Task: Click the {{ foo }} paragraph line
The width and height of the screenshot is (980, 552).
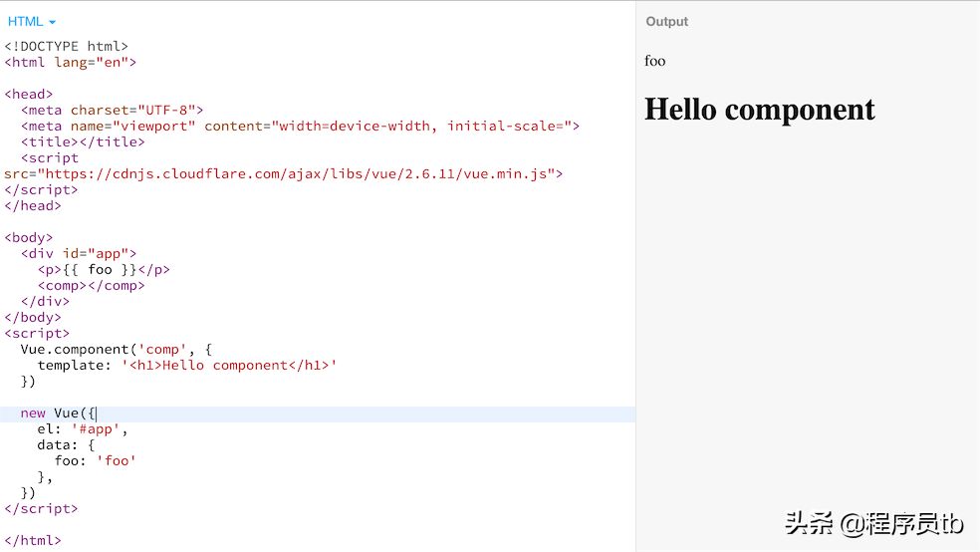Action: pos(104,269)
